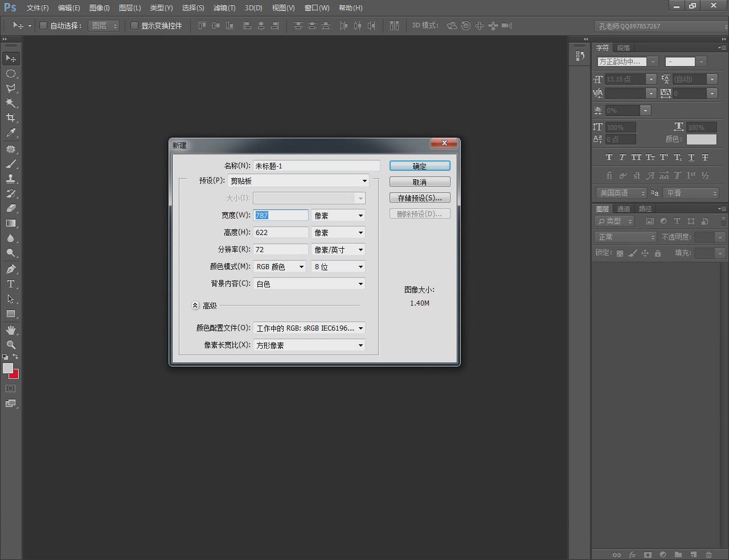Switch to the 通道 tab

(x=624, y=209)
